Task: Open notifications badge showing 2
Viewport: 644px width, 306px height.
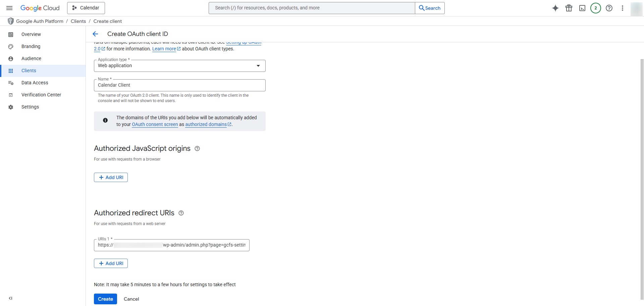Action: point(596,8)
